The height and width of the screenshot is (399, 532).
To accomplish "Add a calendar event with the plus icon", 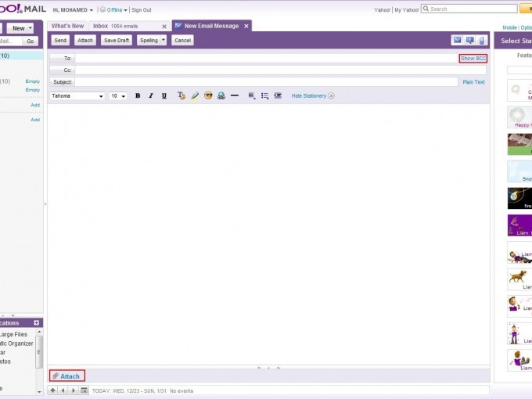I will tap(52, 390).
